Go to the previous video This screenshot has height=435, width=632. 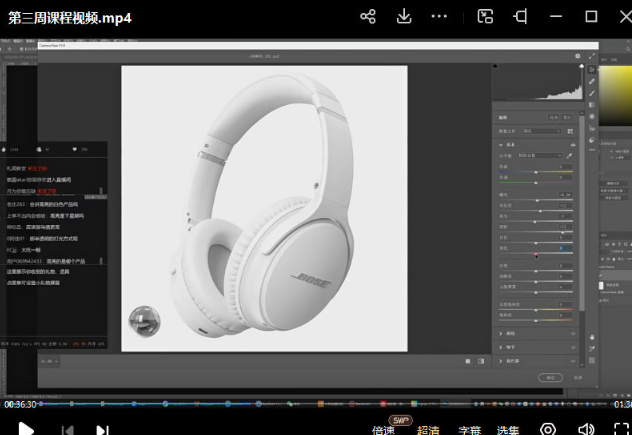tap(68, 430)
